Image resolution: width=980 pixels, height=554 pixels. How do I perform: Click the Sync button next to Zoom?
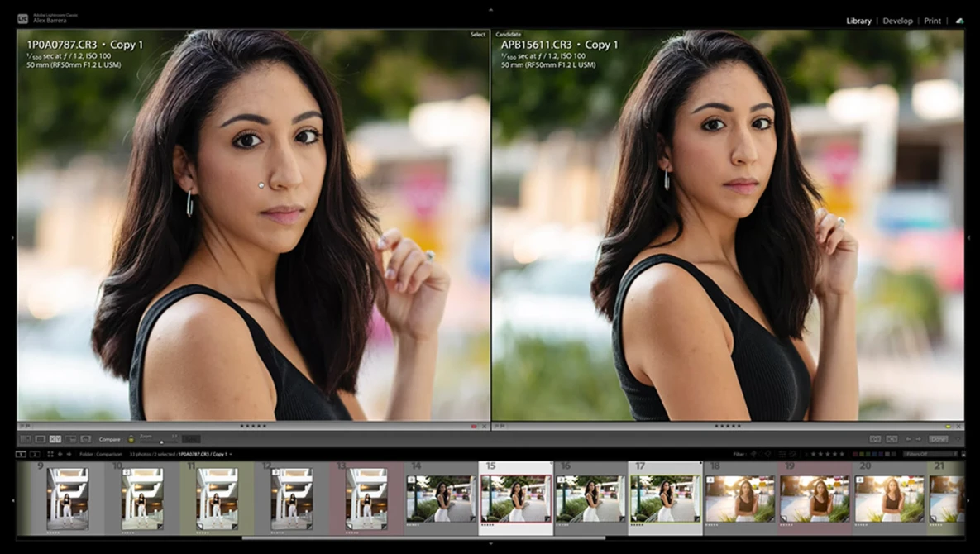(191, 439)
